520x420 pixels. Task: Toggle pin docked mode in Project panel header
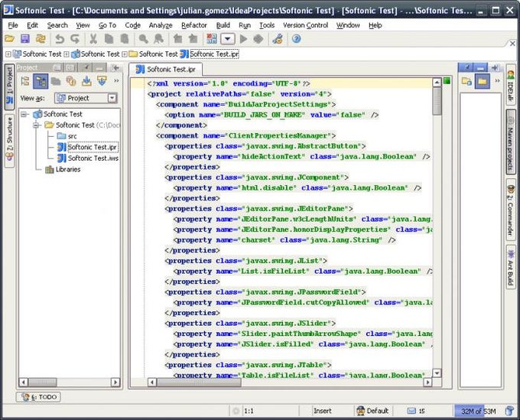point(87,67)
